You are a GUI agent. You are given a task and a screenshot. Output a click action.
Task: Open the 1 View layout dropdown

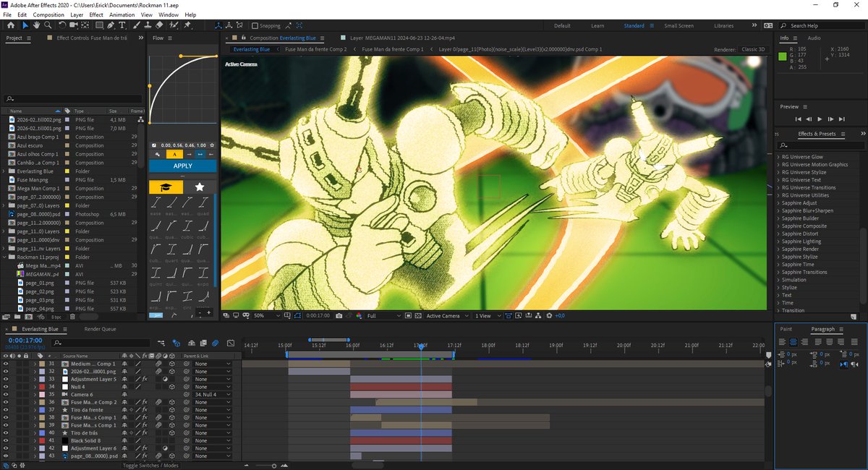pyautogui.click(x=487, y=316)
